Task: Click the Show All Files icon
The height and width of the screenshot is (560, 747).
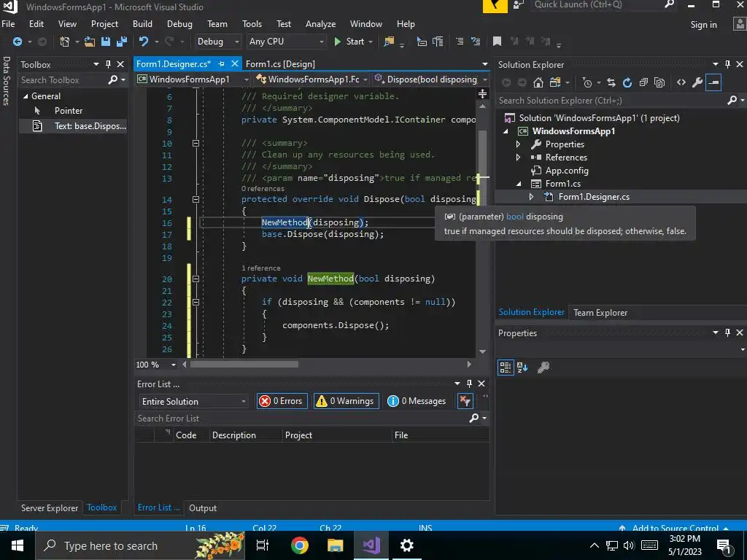Action: pos(659,83)
